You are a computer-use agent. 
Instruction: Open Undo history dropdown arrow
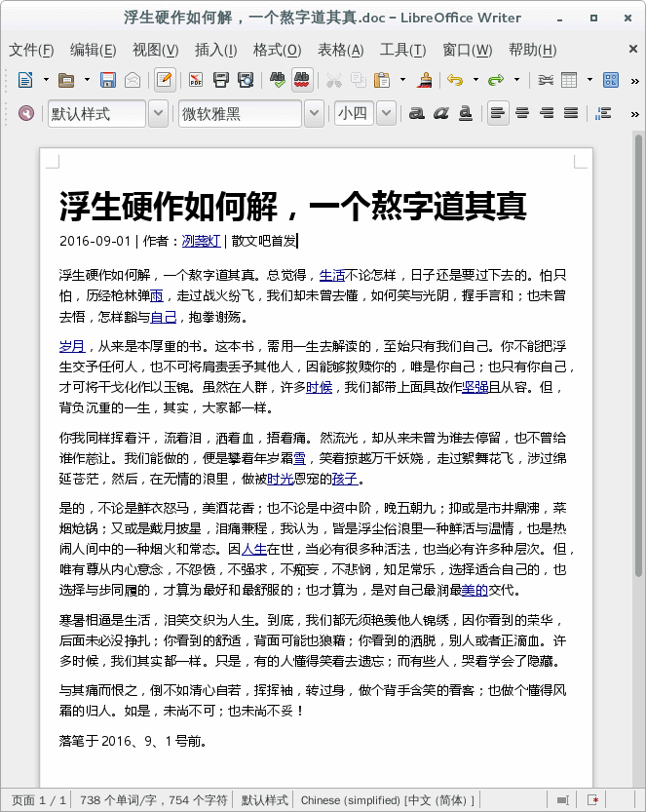point(475,80)
